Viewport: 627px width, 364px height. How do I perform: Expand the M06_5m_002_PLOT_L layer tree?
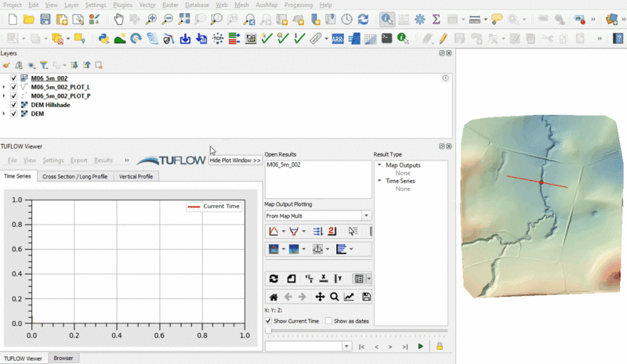[4, 87]
